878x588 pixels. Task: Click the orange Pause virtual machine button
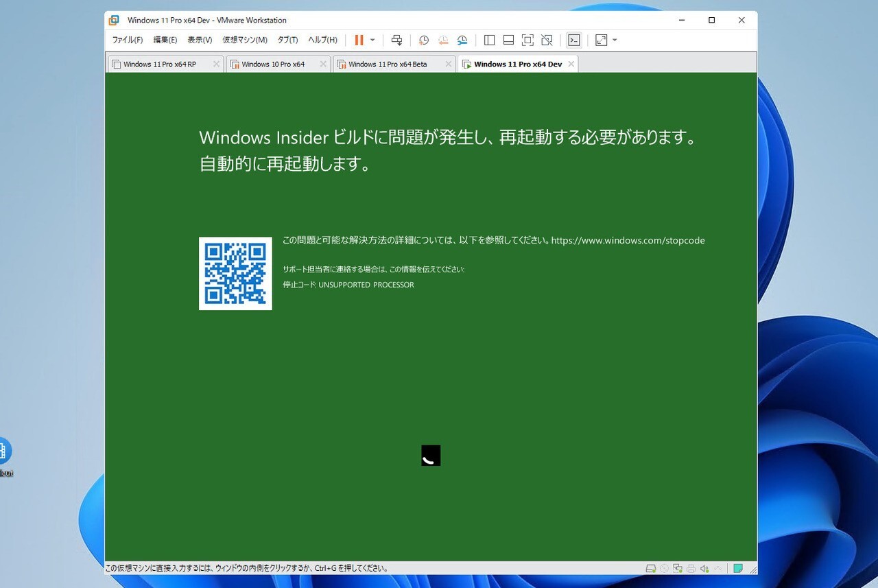click(x=359, y=40)
